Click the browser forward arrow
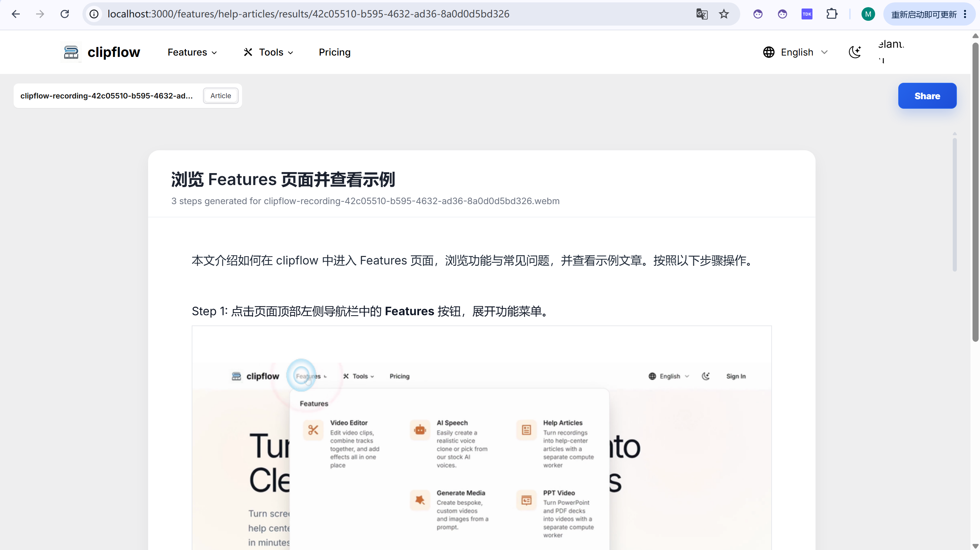The height and width of the screenshot is (550, 980). 40,14
